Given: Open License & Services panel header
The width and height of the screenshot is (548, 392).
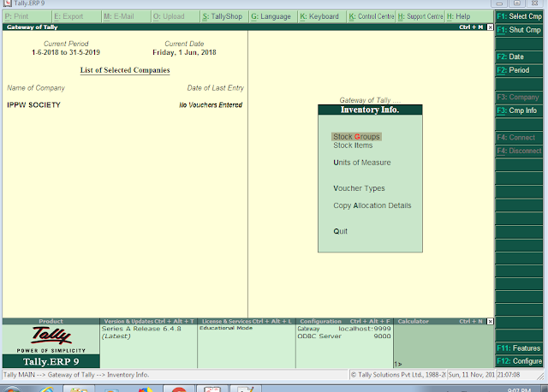Looking at the screenshot, I should pos(247,322).
